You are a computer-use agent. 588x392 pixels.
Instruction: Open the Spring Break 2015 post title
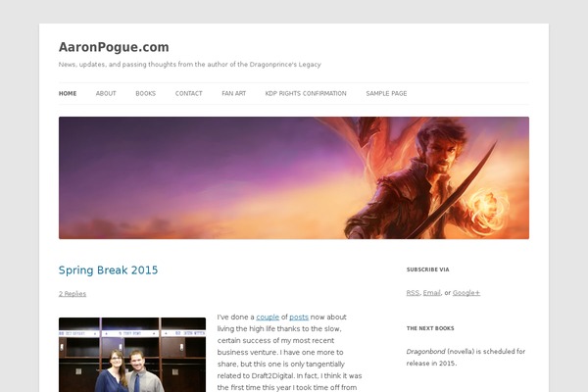pyautogui.click(x=109, y=270)
